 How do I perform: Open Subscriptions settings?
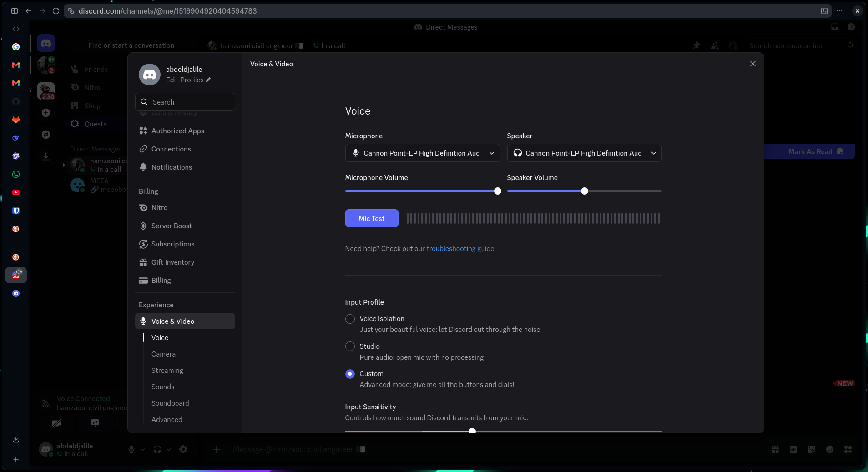point(185,244)
